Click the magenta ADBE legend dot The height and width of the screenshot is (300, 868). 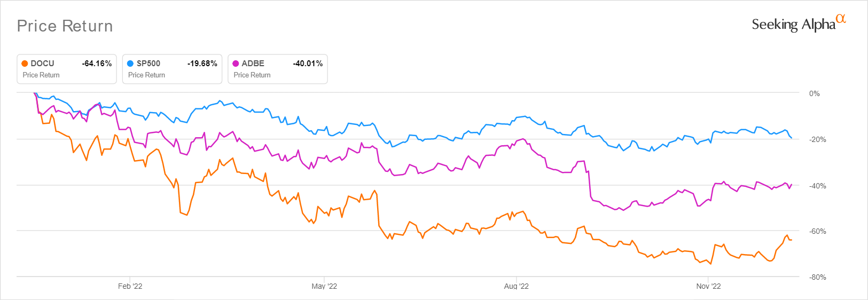click(x=236, y=64)
